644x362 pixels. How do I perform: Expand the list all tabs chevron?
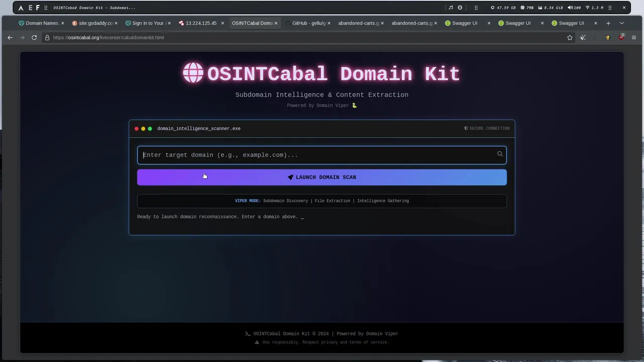tap(622, 23)
